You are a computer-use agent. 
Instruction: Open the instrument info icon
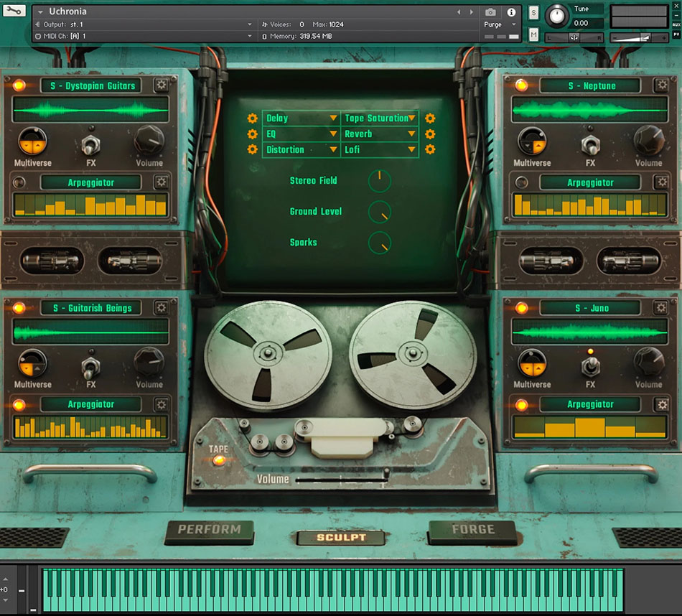(511, 11)
